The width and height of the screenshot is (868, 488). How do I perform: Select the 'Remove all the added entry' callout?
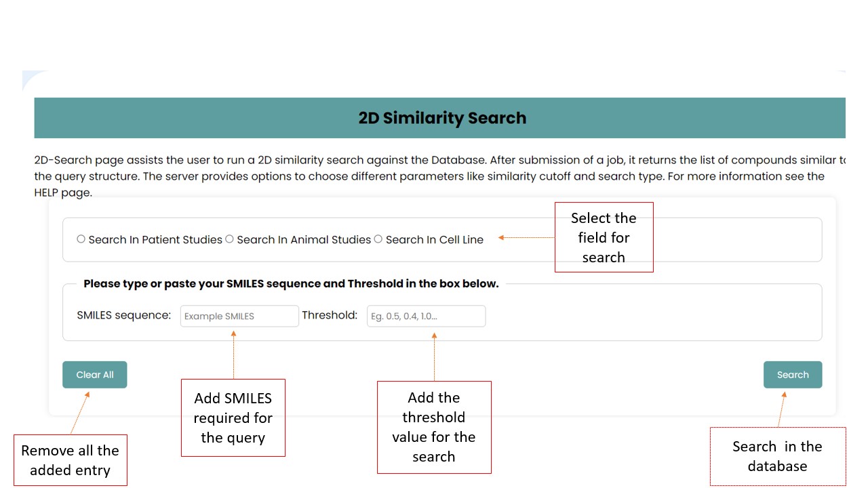click(70, 460)
